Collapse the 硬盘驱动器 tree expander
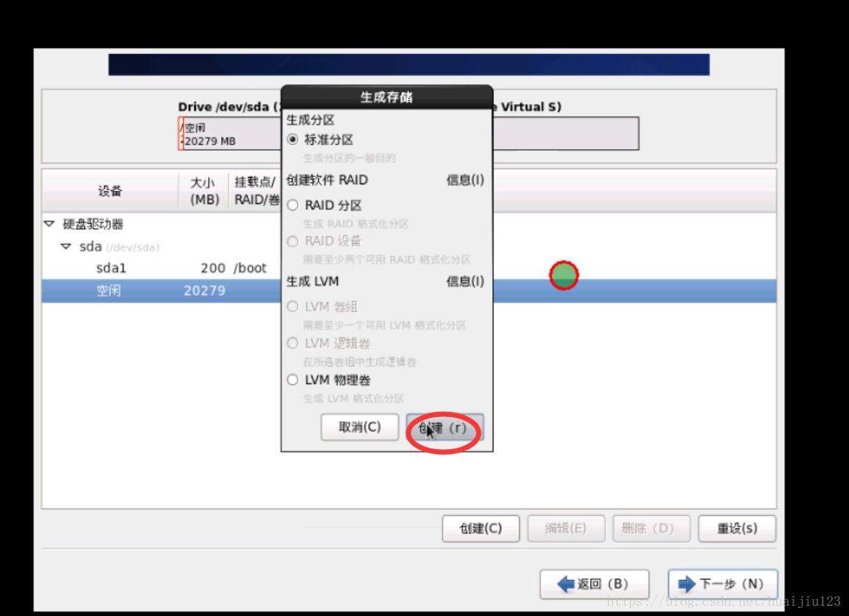849x616 pixels. (49, 224)
